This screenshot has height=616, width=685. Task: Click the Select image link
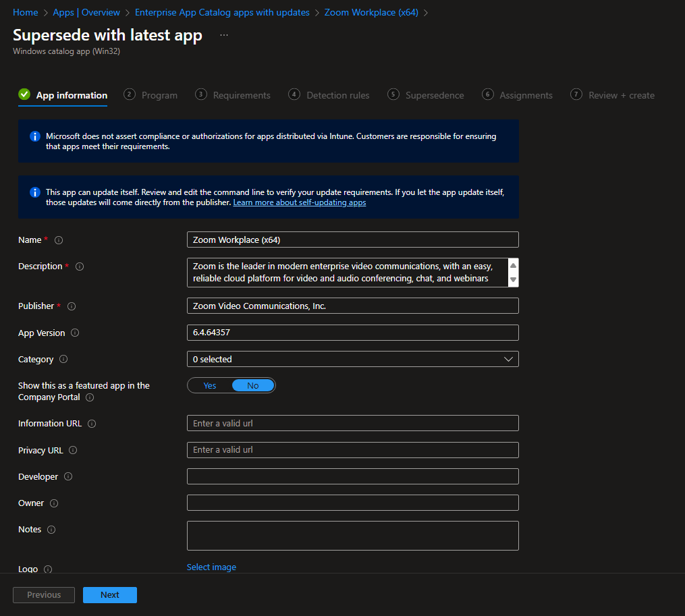(x=211, y=567)
